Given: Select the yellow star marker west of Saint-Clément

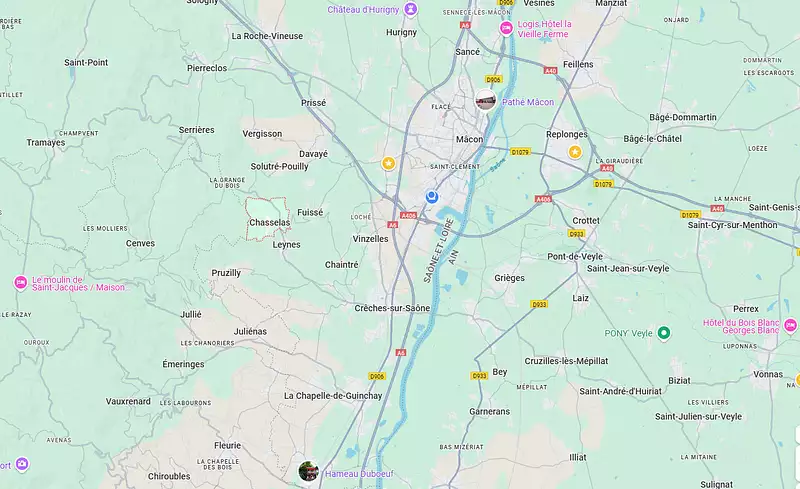Looking at the screenshot, I should pyautogui.click(x=388, y=163).
